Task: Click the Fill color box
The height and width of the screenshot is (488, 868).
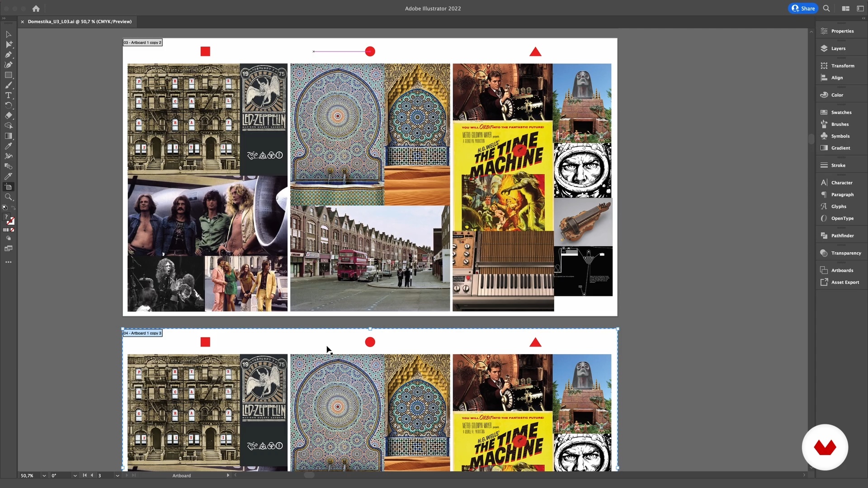Action: [6, 217]
